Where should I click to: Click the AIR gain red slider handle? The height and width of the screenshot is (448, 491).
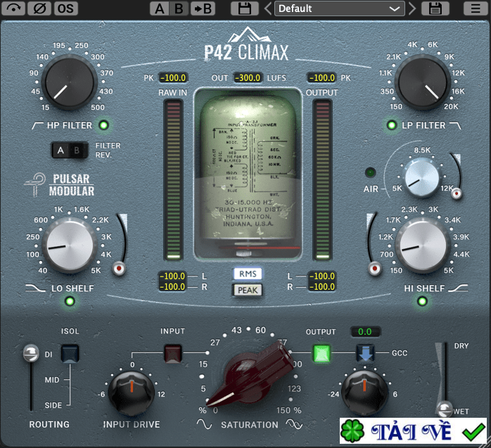tap(457, 194)
